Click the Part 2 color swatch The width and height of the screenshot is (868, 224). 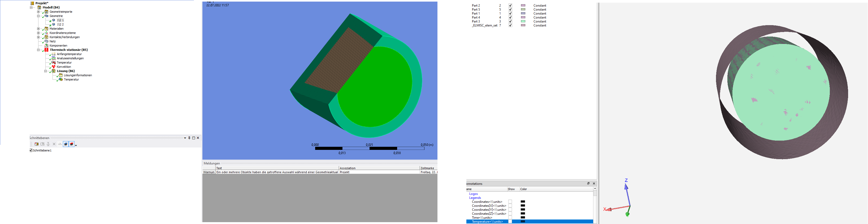click(523, 5)
